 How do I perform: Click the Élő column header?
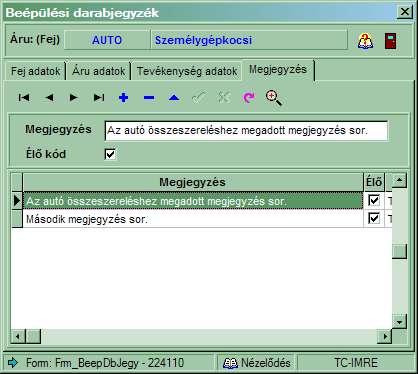pyautogui.click(x=374, y=182)
